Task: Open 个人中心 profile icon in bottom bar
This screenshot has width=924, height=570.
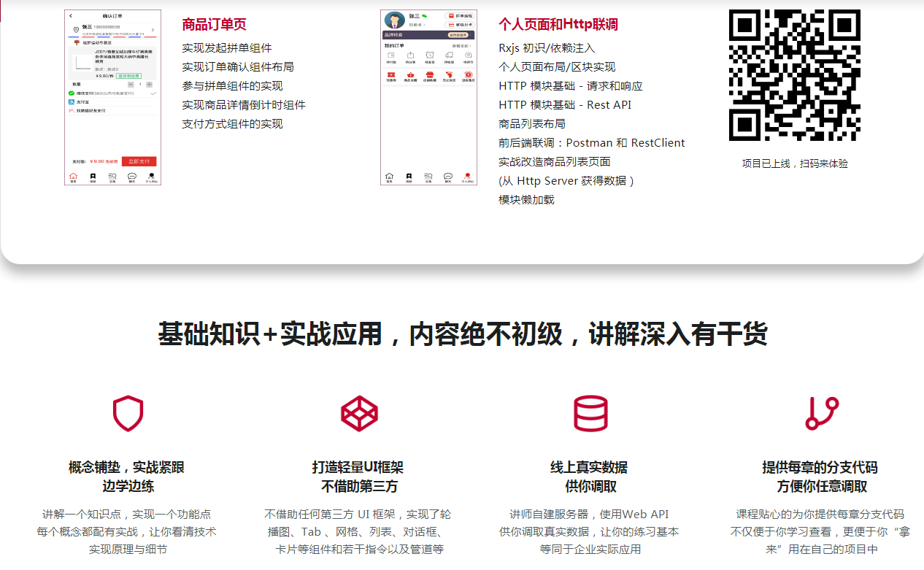Action: point(466,177)
